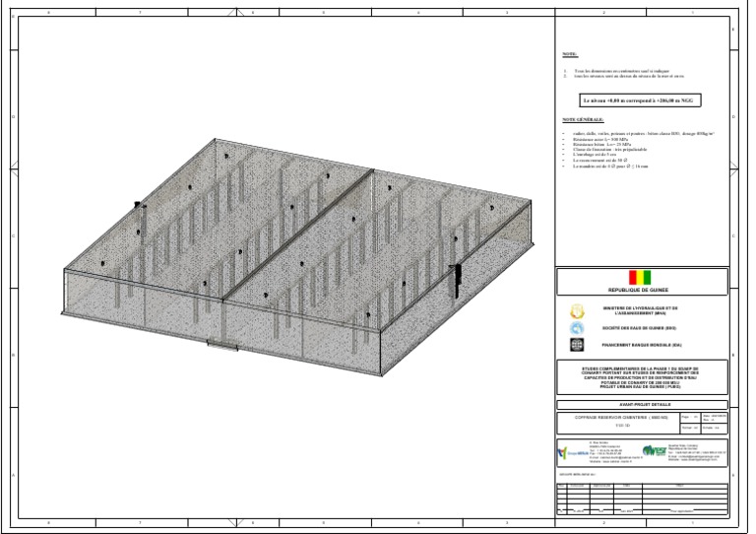Image resolution: width=756 pixels, height=534 pixels.
Task: Click the boxed 'Le niveau +0,00 m' note
Action: 640,100
